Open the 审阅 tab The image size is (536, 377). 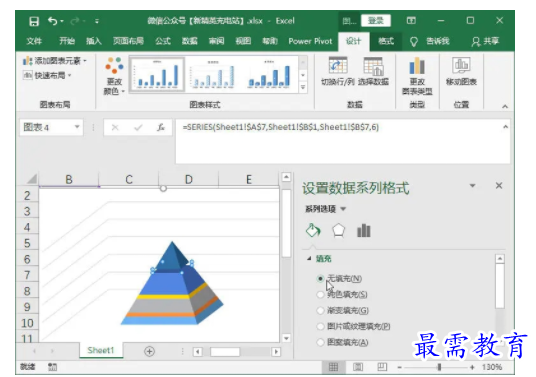click(x=216, y=41)
